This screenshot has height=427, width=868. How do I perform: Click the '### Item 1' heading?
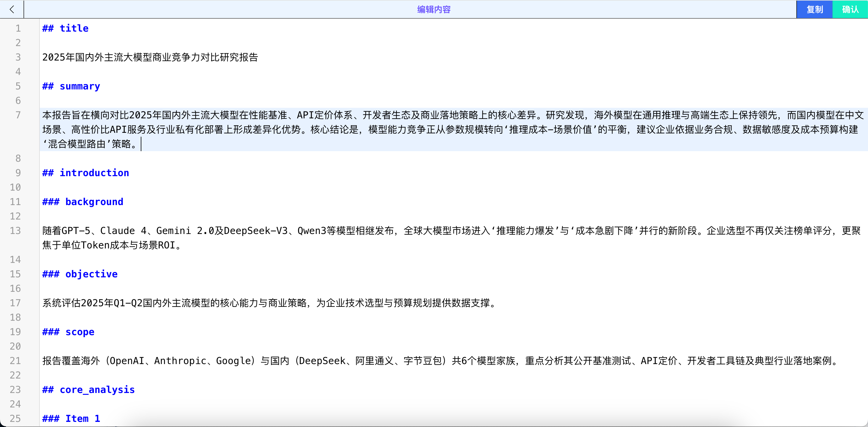[x=71, y=418]
